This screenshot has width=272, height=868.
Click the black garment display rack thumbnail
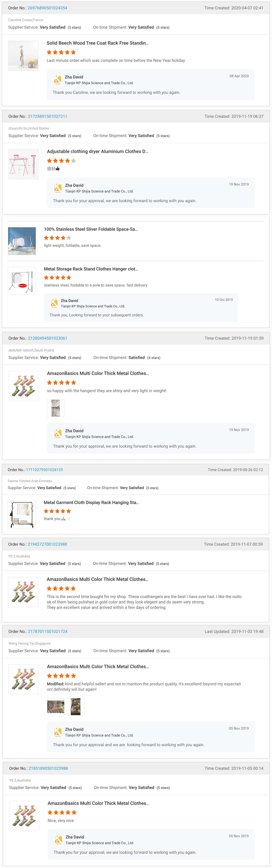(x=22, y=514)
